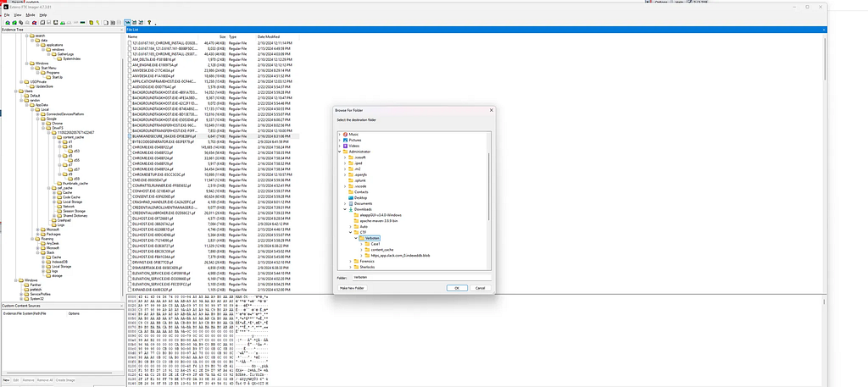Expand the Pictures folder chevron
Screen dimensions: 868x387
point(339,140)
